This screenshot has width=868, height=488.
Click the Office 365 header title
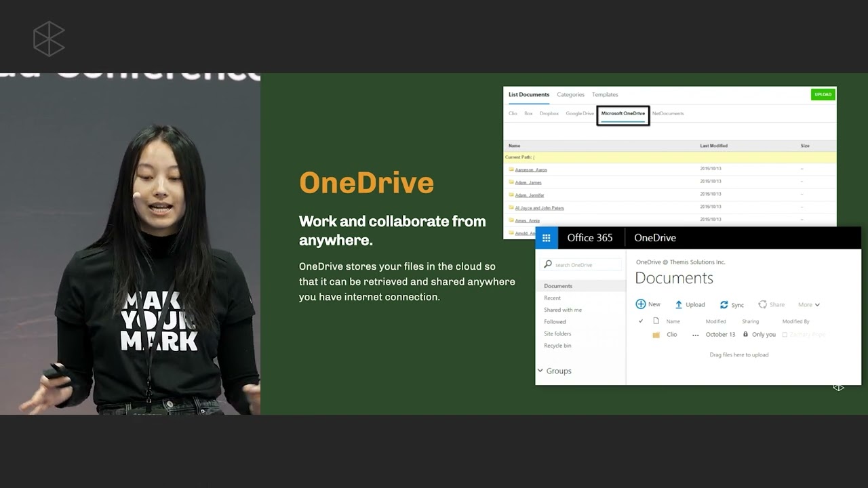coord(590,238)
